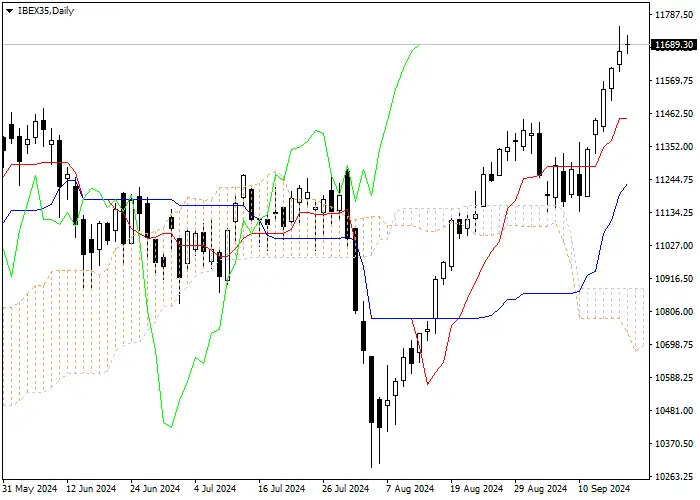Click the 7 Aug 2024 date label
The image size is (700, 500).
click(x=410, y=489)
